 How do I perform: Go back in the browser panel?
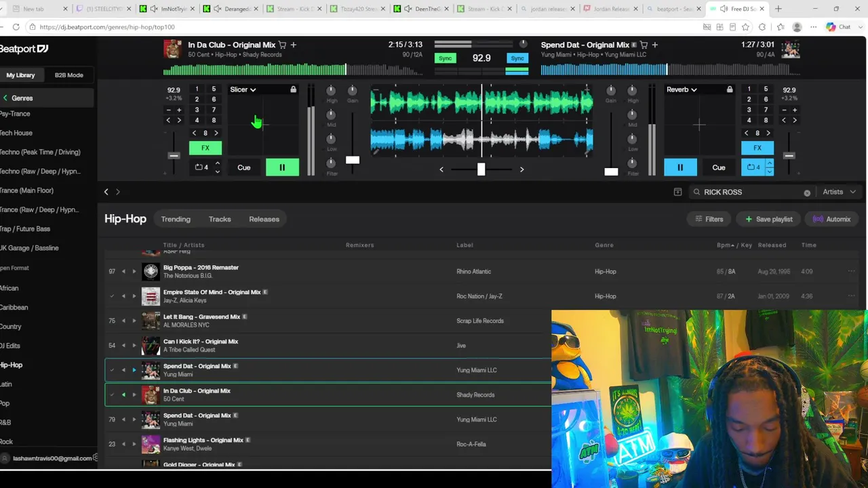click(106, 192)
